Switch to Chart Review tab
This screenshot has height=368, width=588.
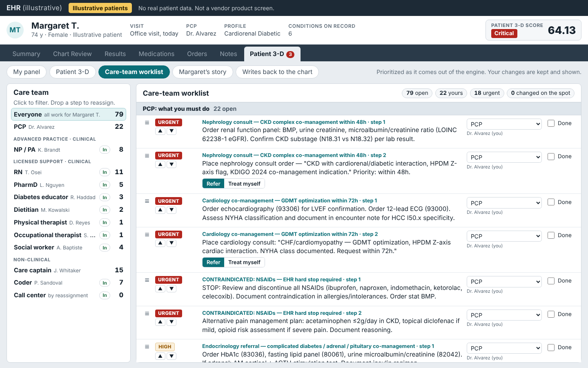pos(72,54)
